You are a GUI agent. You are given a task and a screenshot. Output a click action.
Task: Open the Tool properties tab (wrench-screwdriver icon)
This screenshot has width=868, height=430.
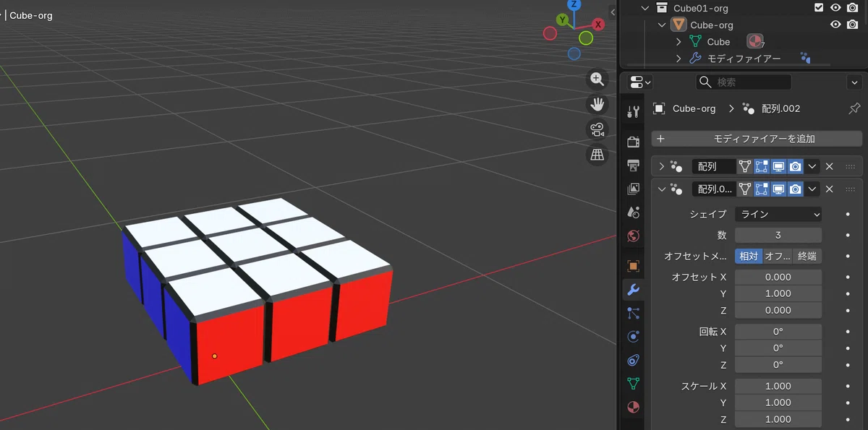click(634, 111)
